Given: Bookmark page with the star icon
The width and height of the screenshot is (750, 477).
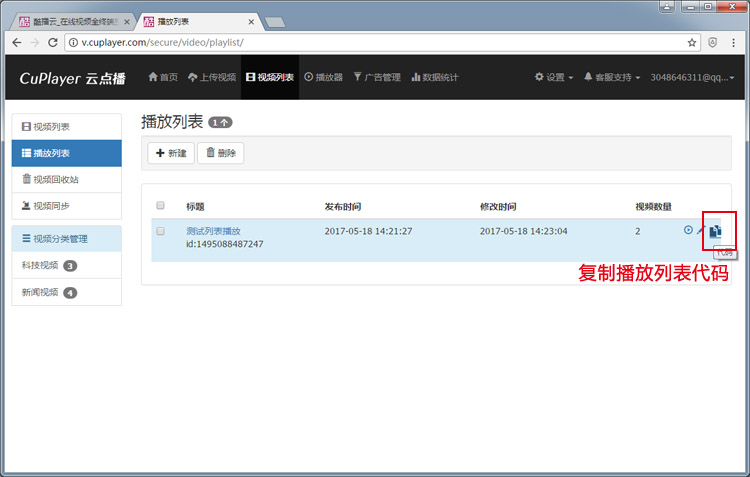Looking at the screenshot, I should pyautogui.click(x=692, y=43).
